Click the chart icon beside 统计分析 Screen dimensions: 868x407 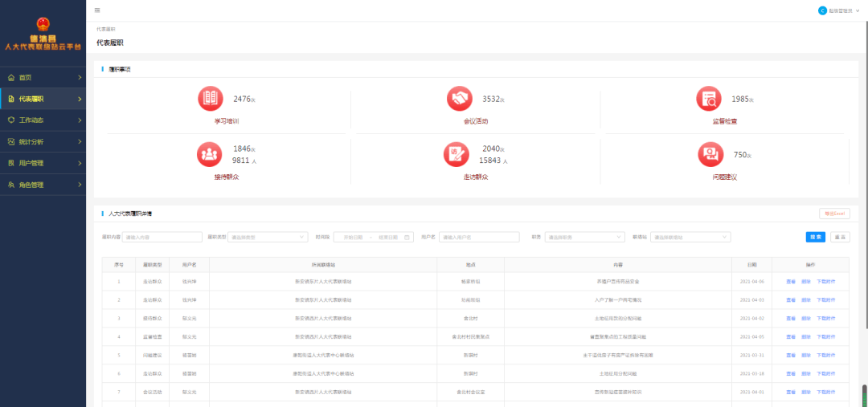(11, 141)
